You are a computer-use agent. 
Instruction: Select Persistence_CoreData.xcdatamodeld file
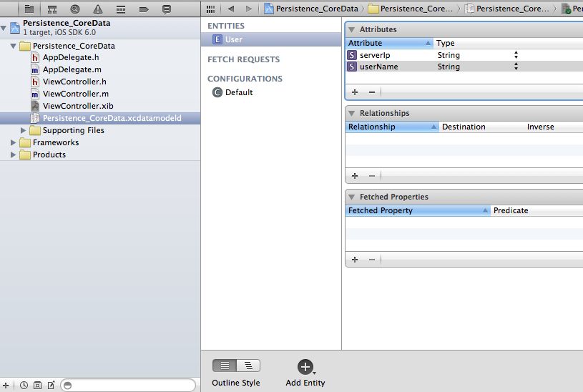pyautogui.click(x=100, y=118)
